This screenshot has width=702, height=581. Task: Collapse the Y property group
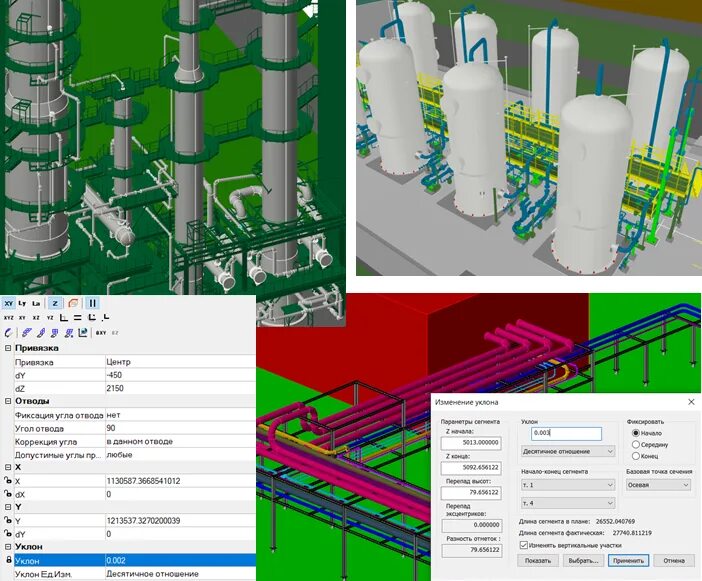(8, 507)
